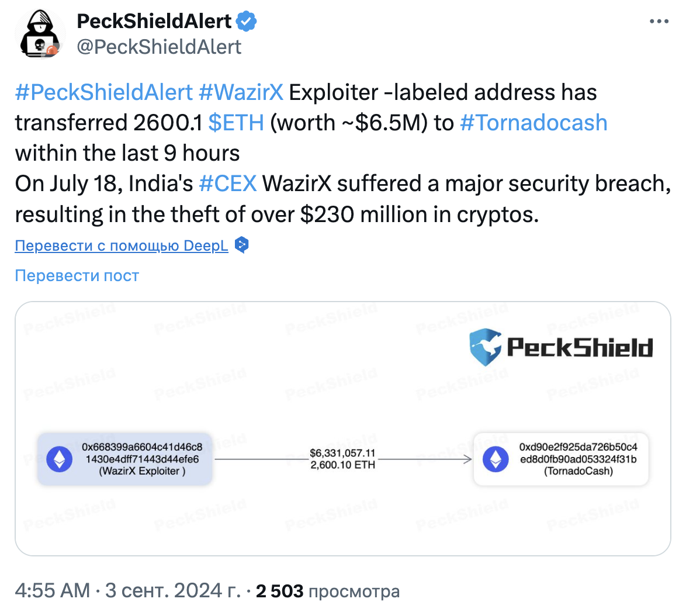Click the WazirX Exploiter address box
The width and height of the screenshot is (686, 616).
tap(124, 459)
